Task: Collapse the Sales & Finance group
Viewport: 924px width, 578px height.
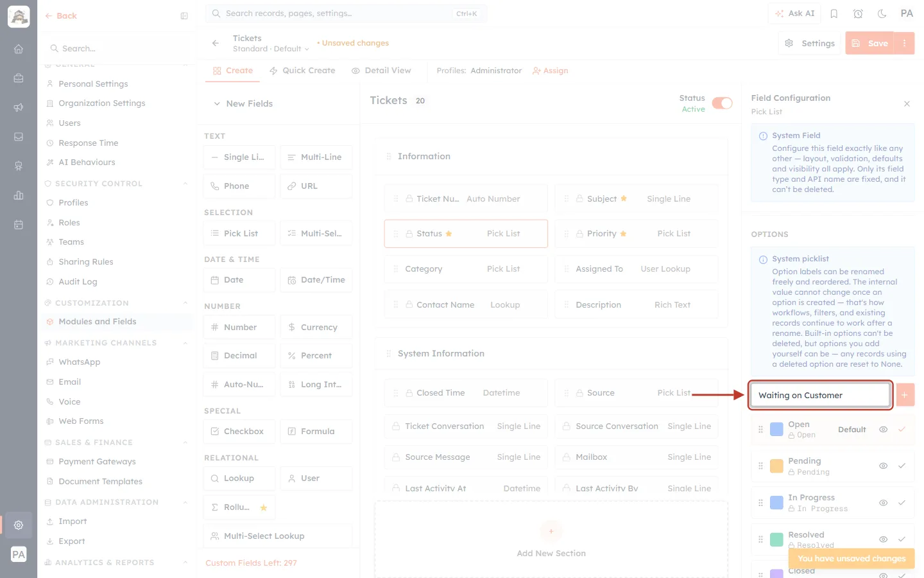Action: tap(185, 442)
